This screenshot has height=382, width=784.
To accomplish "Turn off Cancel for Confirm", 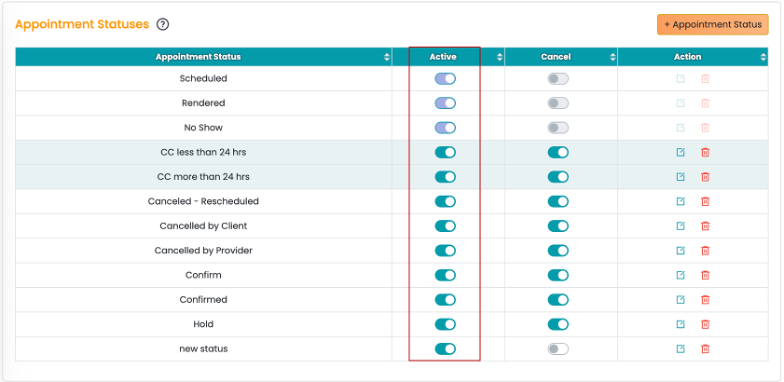I will click(x=558, y=274).
